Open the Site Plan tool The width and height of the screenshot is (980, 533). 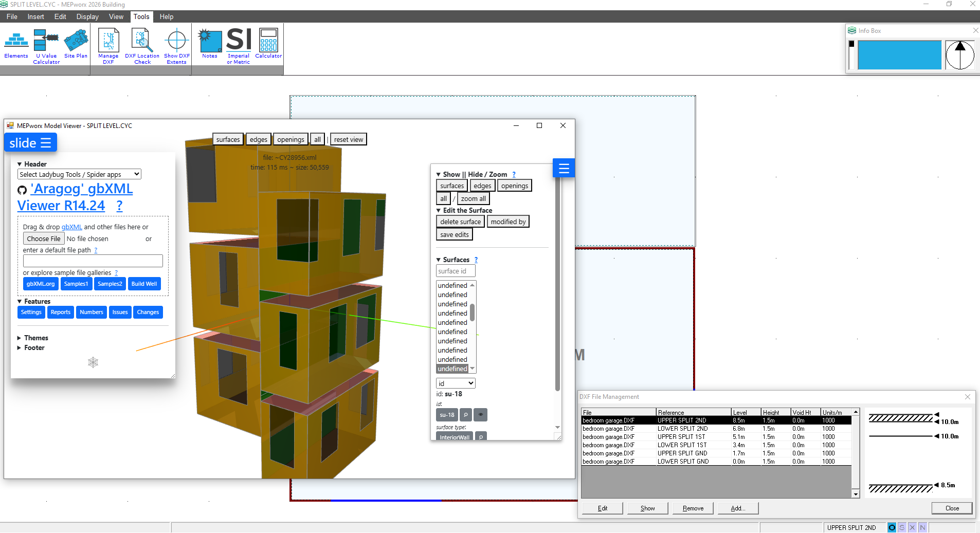tap(76, 44)
